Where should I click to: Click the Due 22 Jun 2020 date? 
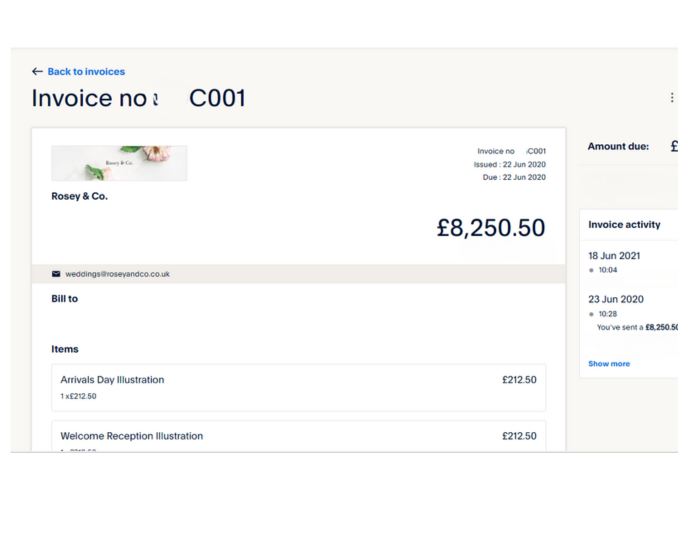tap(514, 177)
